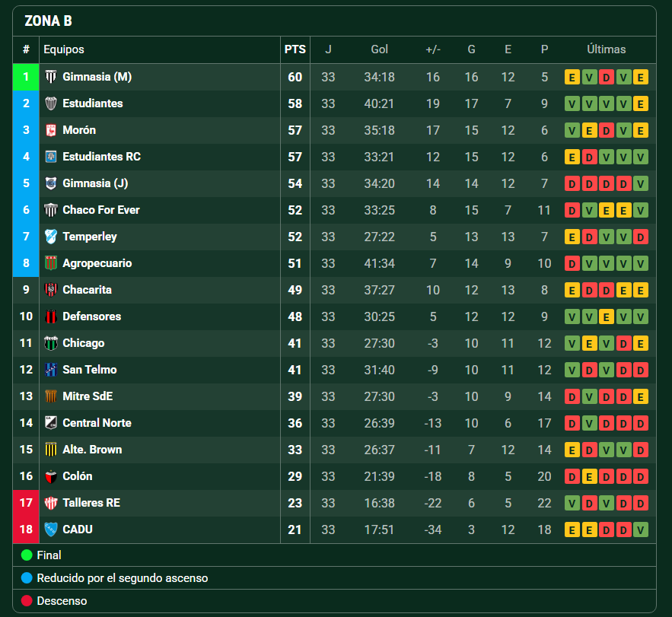Sort table by PTS column header
The width and height of the screenshot is (672, 617).
point(295,49)
